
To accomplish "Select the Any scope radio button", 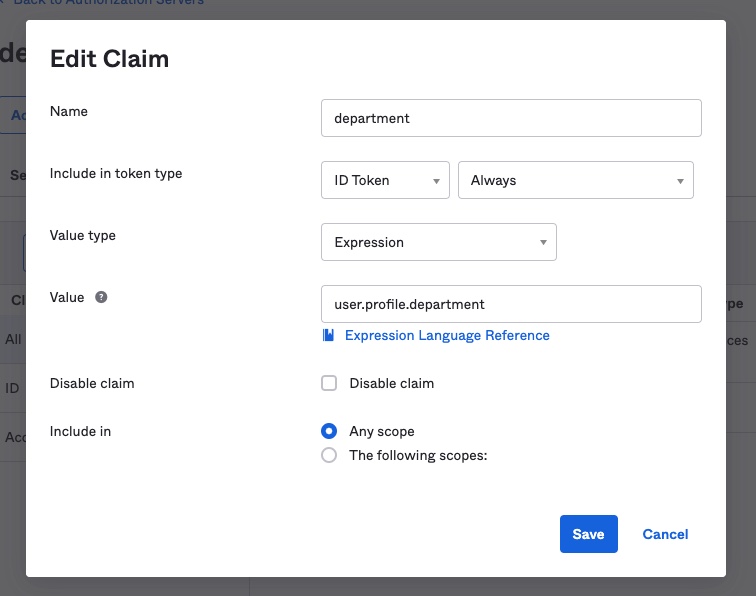I will coord(329,431).
